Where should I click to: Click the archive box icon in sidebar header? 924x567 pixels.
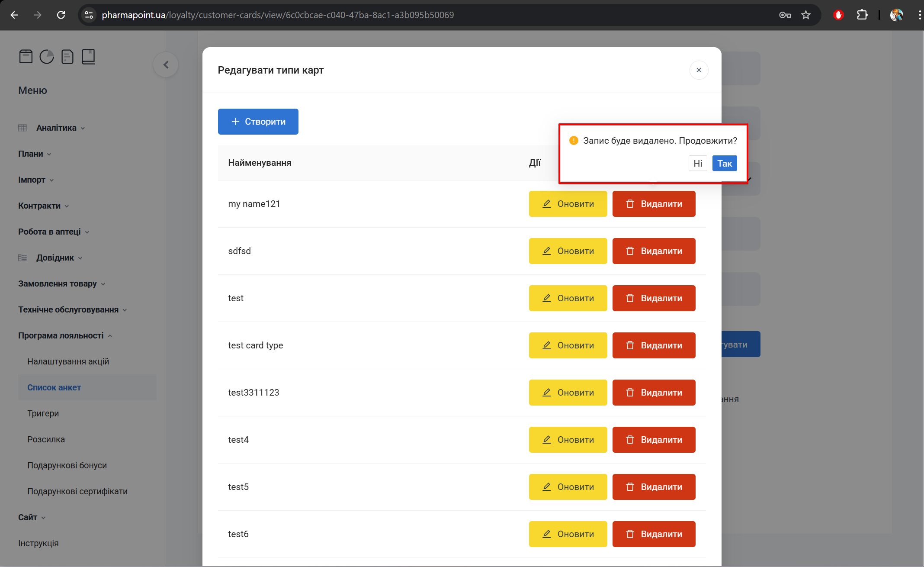click(x=26, y=57)
